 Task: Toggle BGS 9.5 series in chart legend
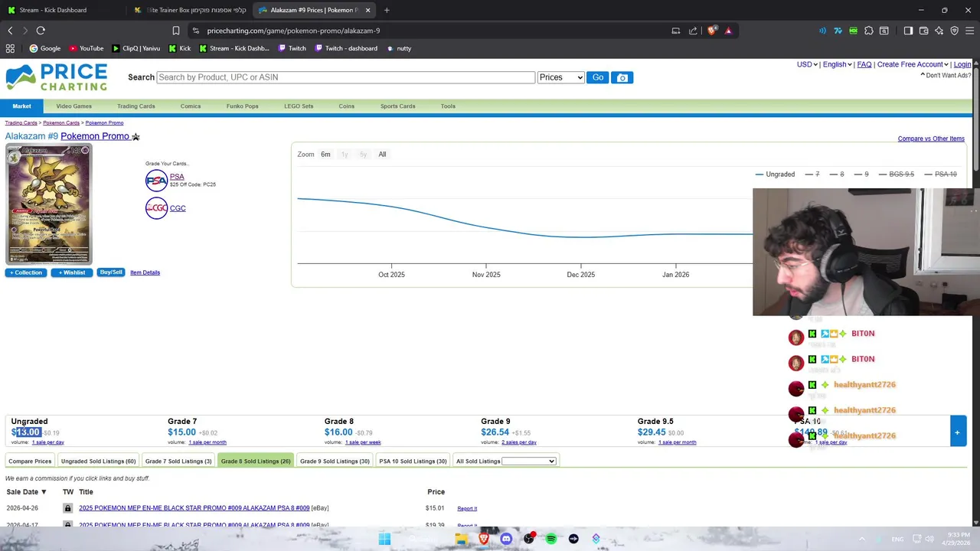tap(897, 174)
